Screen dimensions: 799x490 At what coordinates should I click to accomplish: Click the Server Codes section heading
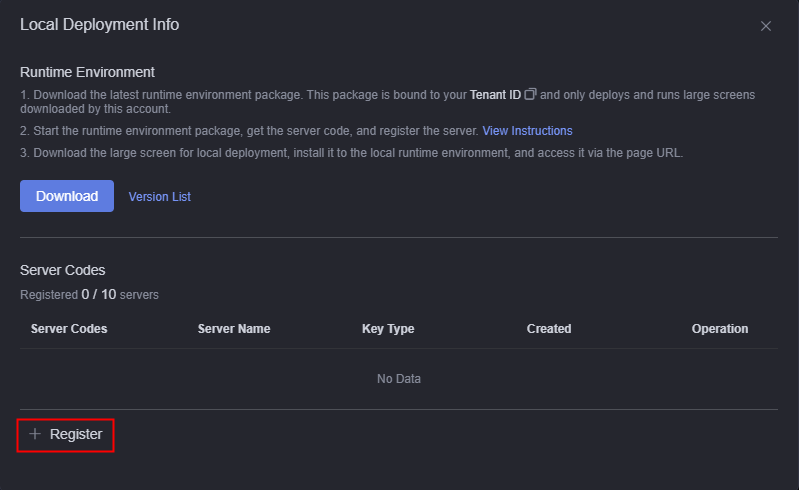(63, 270)
